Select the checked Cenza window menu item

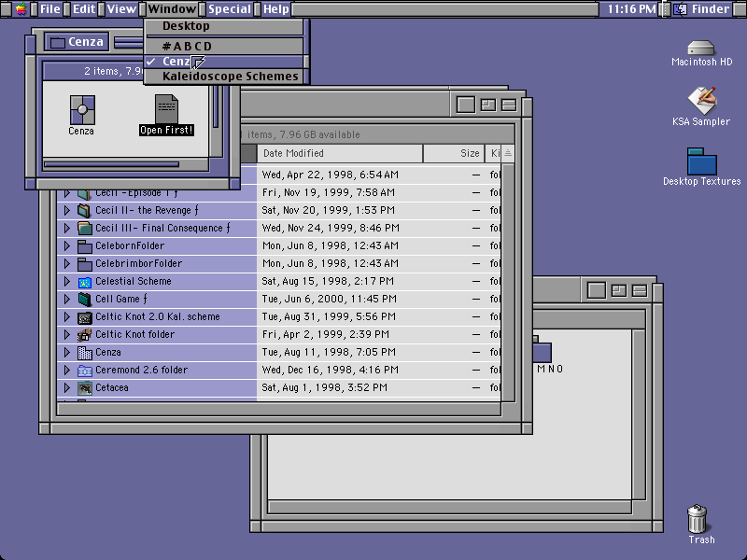(x=224, y=62)
